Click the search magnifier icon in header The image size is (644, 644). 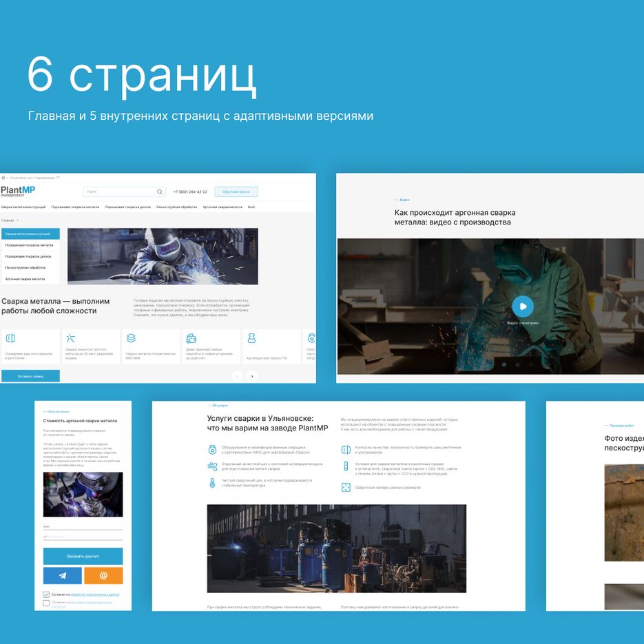pyautogui.click(x=160, y=191)
